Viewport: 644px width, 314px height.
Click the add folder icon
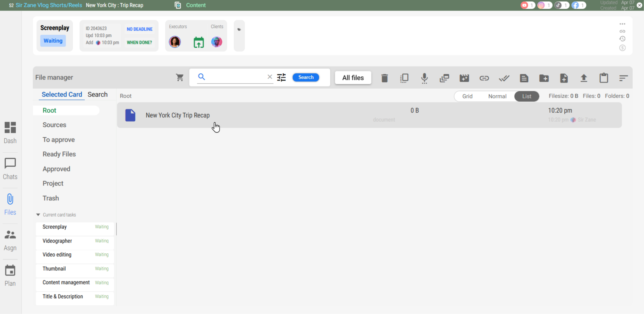[x=544, y=78]
